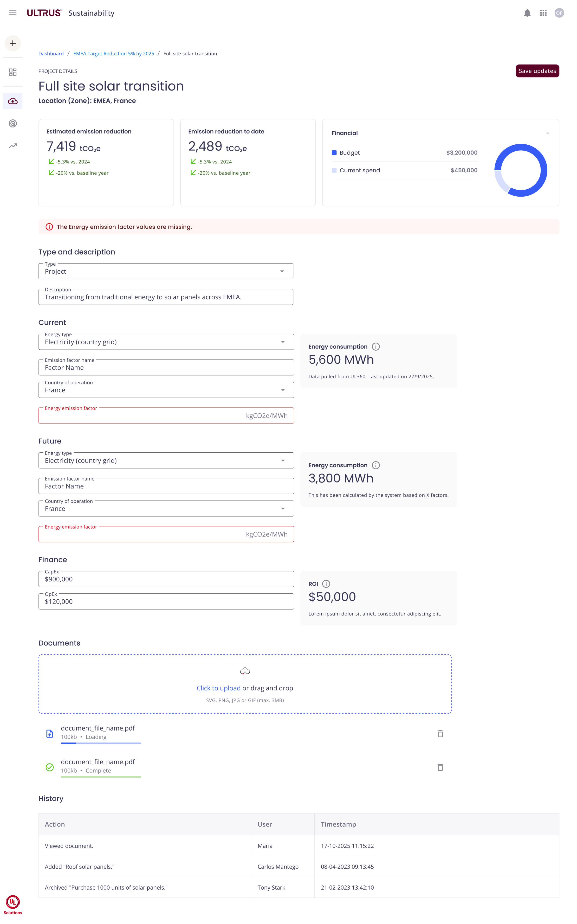Image resolution: width=577 pixels, height=924 pixels.
Task: Click the Save updates button
Action: pos(537,71)
